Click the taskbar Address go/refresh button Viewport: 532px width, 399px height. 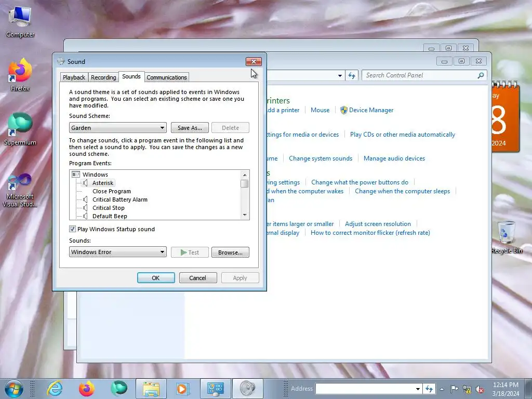(x=429, y=389)
